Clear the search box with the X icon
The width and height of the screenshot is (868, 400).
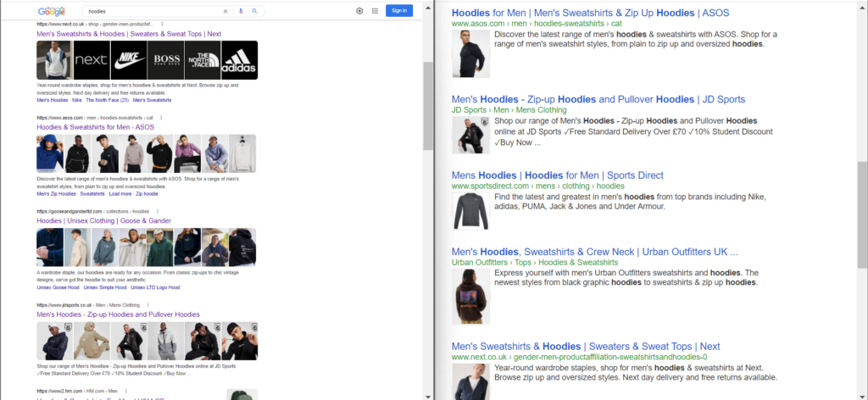[225, 11]
